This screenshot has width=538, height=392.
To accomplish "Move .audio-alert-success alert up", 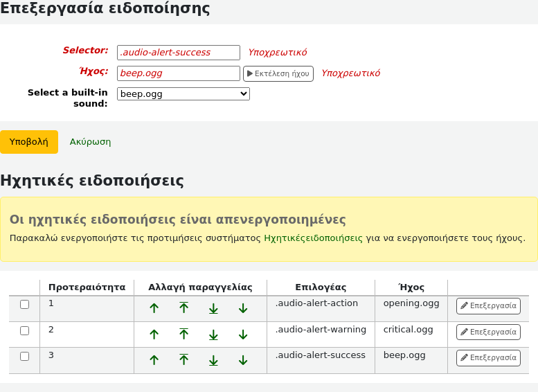I will [154, 360].
